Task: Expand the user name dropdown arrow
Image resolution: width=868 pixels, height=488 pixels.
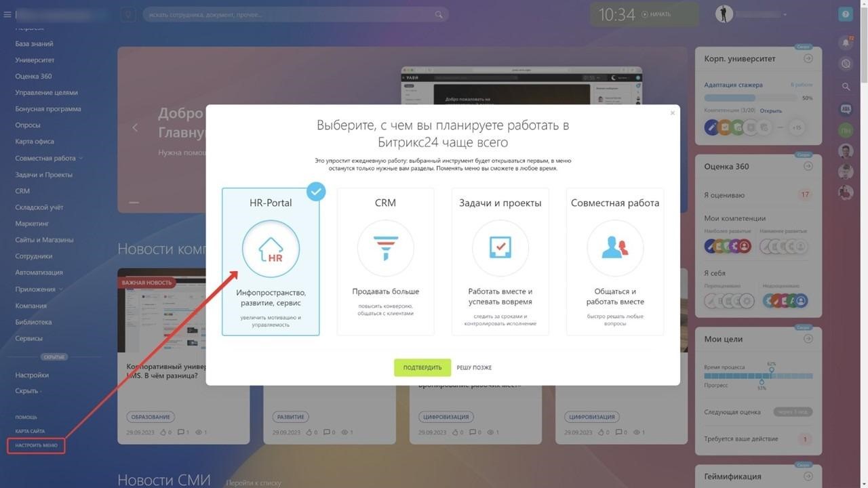Action: [x=785, y=14]
